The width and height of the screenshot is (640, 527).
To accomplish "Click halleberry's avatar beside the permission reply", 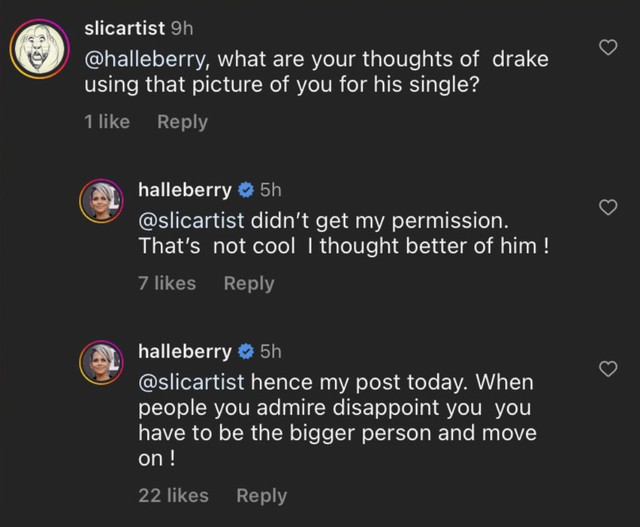I will pos(100,203).
